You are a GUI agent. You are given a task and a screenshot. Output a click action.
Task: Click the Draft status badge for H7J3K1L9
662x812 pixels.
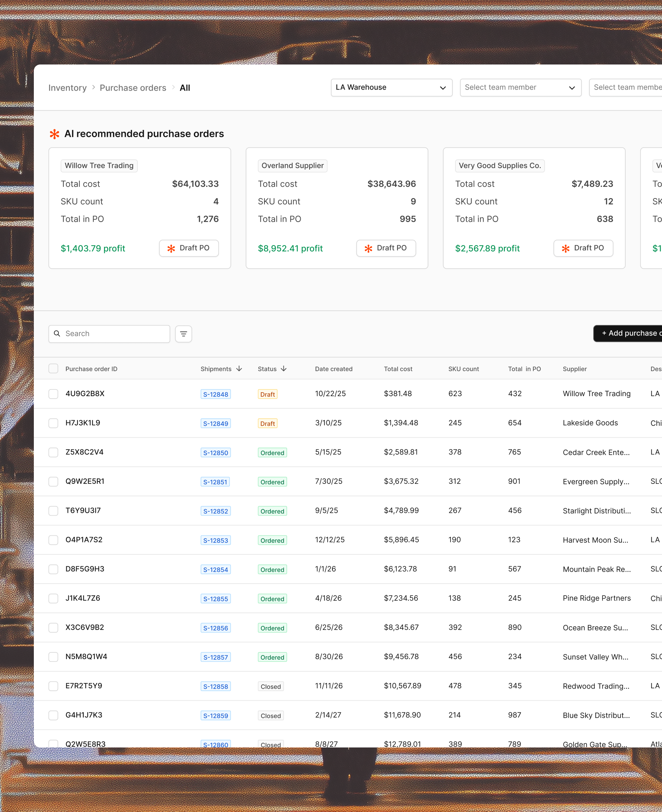coord(267,424)
